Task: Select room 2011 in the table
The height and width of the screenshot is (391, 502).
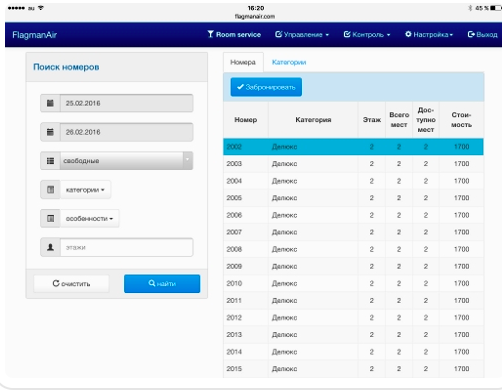Action: tap(353, 301)
